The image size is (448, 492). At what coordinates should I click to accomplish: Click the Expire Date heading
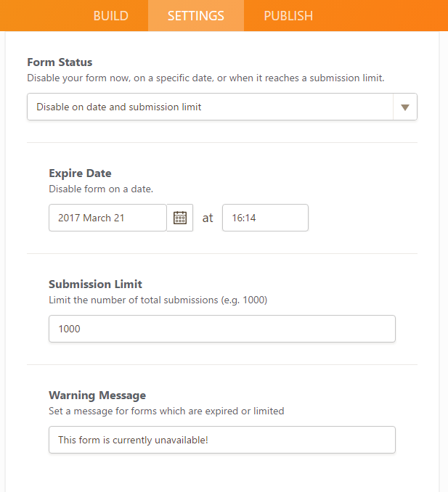click(x=80, y=173)
